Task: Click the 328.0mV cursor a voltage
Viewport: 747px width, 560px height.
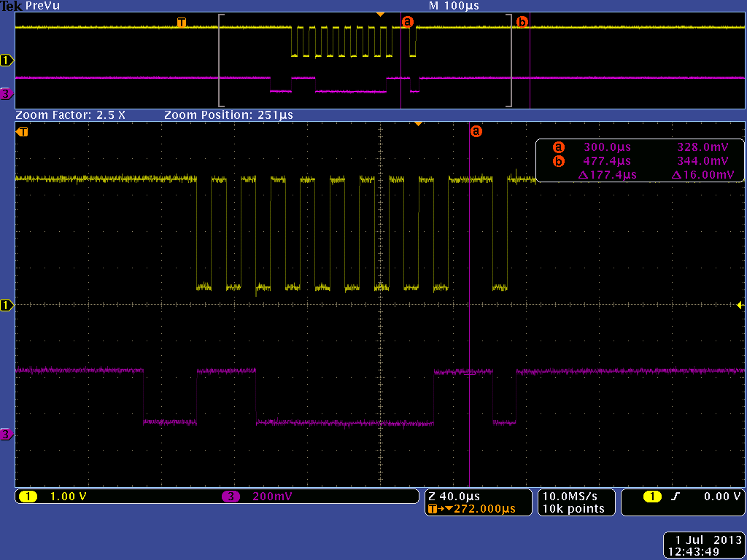Action: pyautogui.click(x=703, y=147)
